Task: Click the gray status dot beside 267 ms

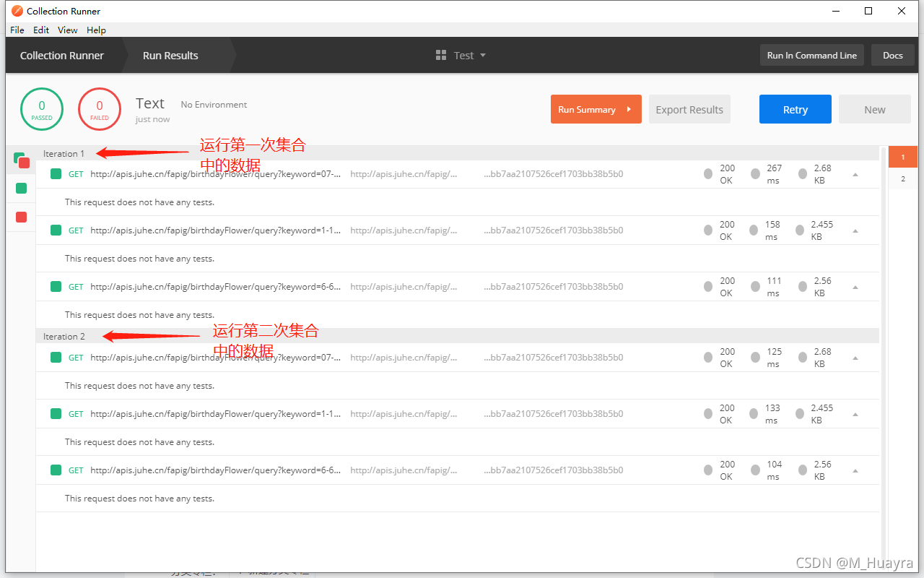Action: coord(755,174)
